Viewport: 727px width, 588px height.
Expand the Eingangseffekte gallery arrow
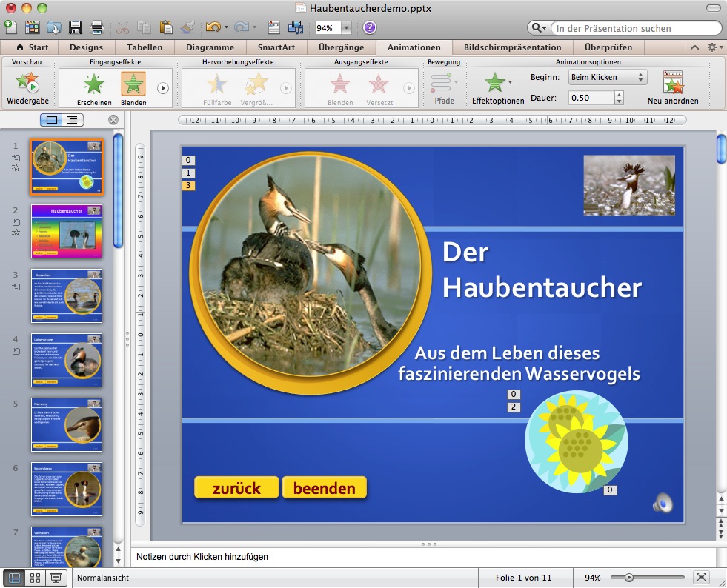click(x=162, y=88)
